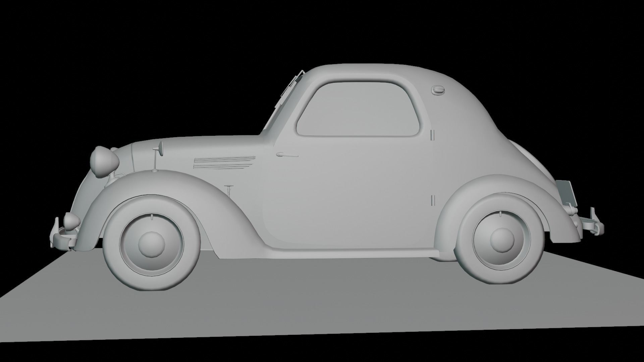This screenshot has width=644, height=362.
Task: Click the upper door hinge
Action: pos(433,135)
